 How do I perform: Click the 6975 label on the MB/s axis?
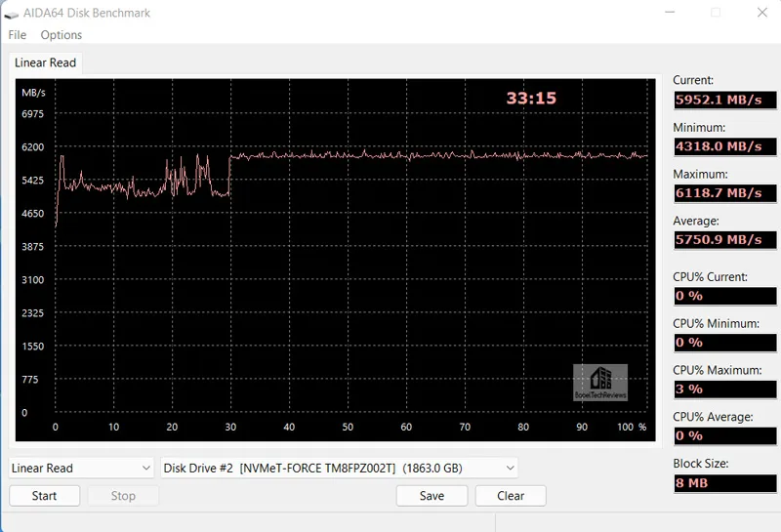[x=32, y=114]
